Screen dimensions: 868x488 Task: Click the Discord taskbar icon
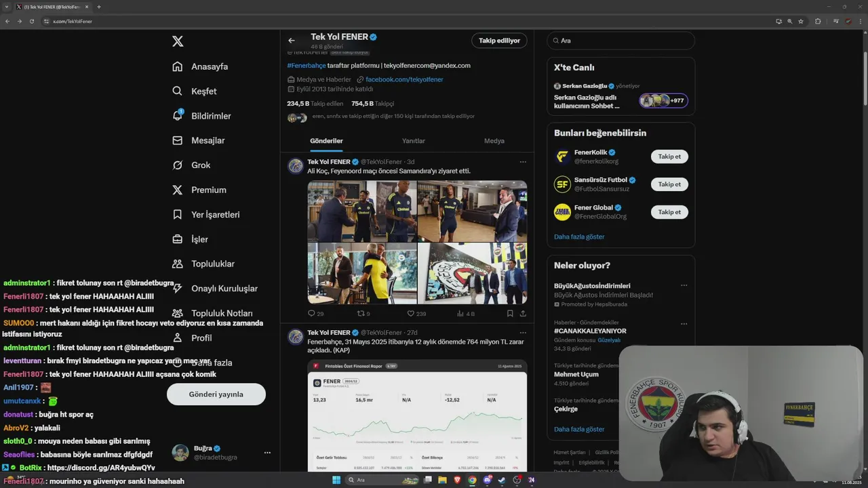(x=487, y=480)
